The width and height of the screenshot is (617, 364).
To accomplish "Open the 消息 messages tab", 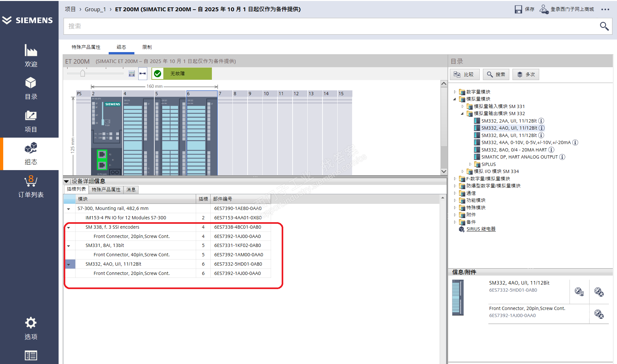I will click(x=131, y=190).
